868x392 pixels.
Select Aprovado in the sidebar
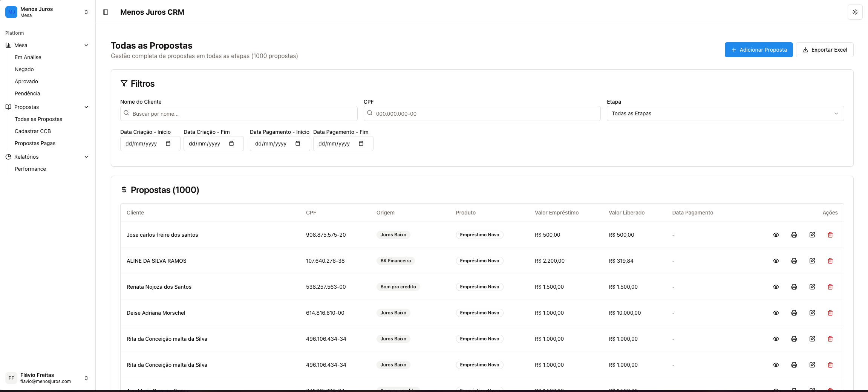(x=26, y=81)
